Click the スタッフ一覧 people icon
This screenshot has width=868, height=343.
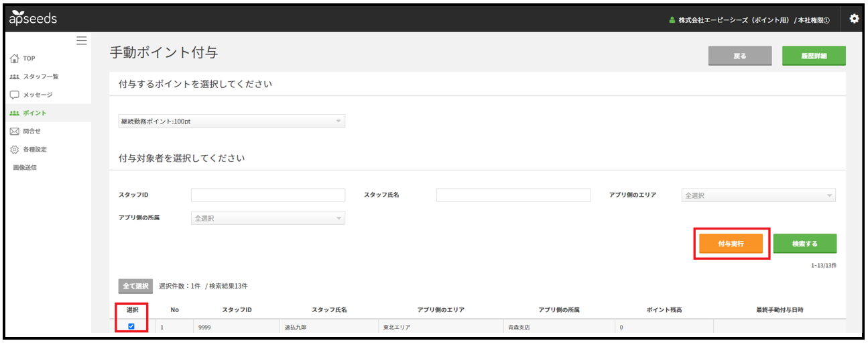pyautogui.click(x=15, y=77)
